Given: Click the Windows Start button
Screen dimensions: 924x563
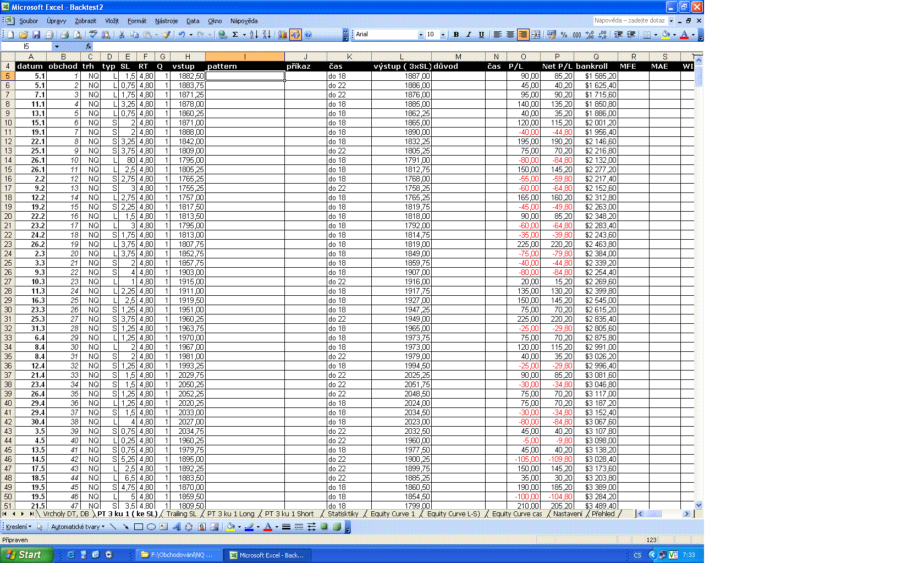Looking at the screenshot, I should pos(27,555).
